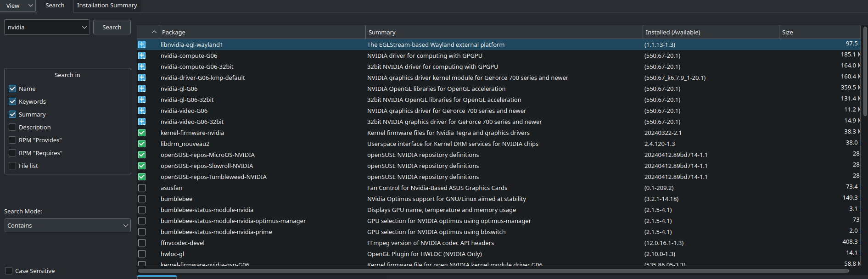This screenshot has height=279, width=868.
Task: Select version (0.1-209.2) of asusfan
Action: point(659,188)
